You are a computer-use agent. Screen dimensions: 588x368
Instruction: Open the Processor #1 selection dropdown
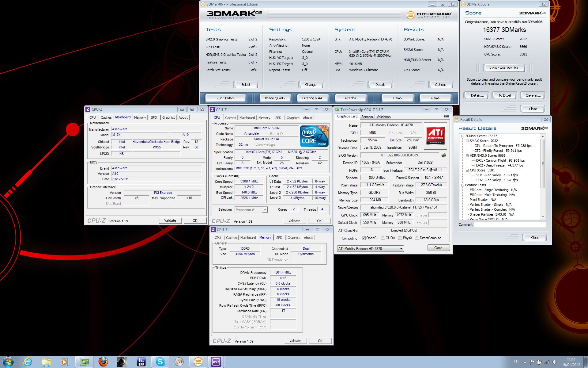(x=251, y=210)
